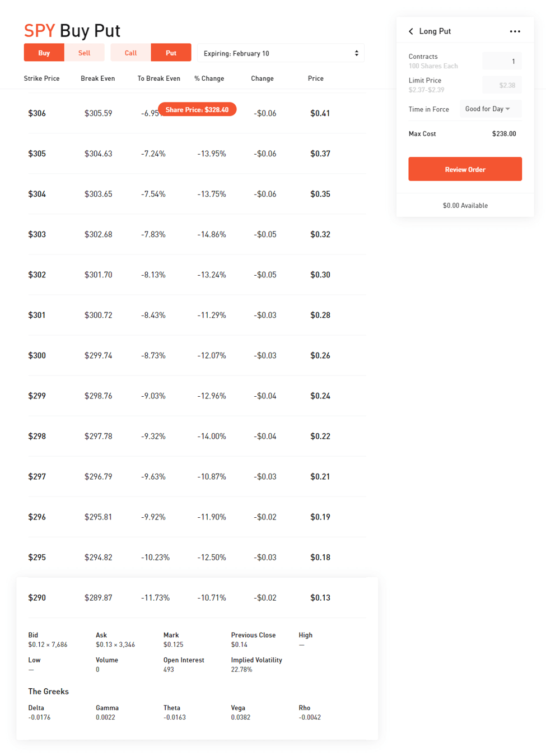Click the Review Order button
The height and width of the screenshot is (756, 546).
coord(465,169)
